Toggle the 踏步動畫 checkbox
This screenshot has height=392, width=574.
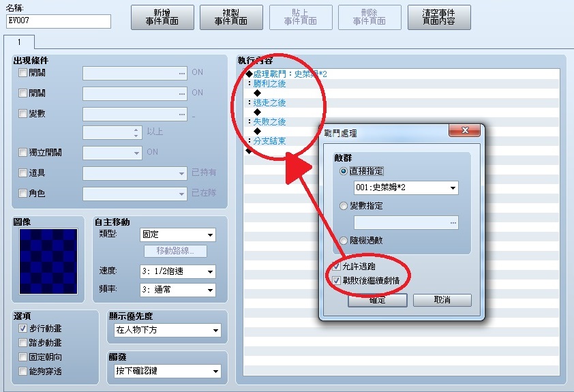pos(22,343)
